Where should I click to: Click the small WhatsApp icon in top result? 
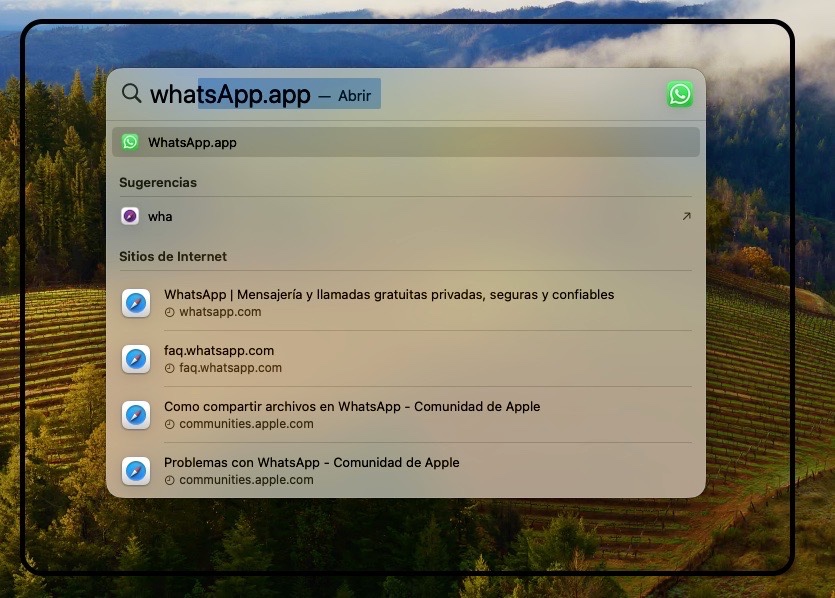click(x=130, y=142)
